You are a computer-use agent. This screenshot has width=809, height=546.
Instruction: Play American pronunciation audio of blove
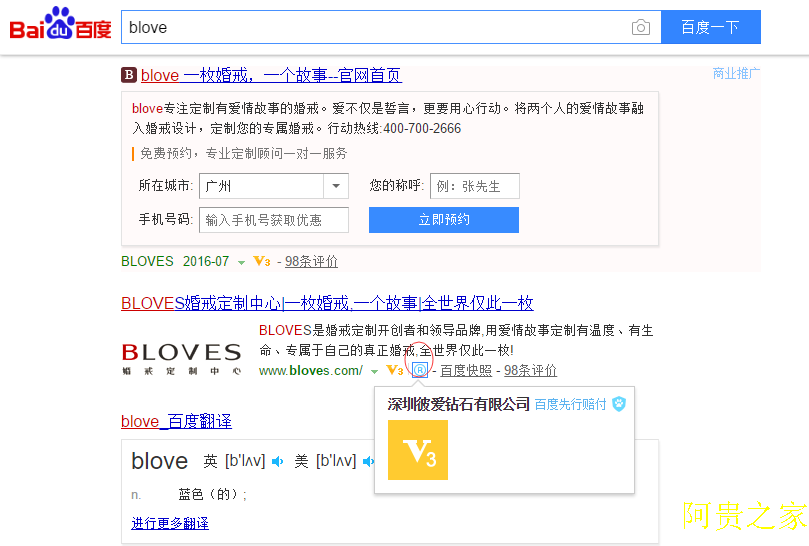pos(368,461)
